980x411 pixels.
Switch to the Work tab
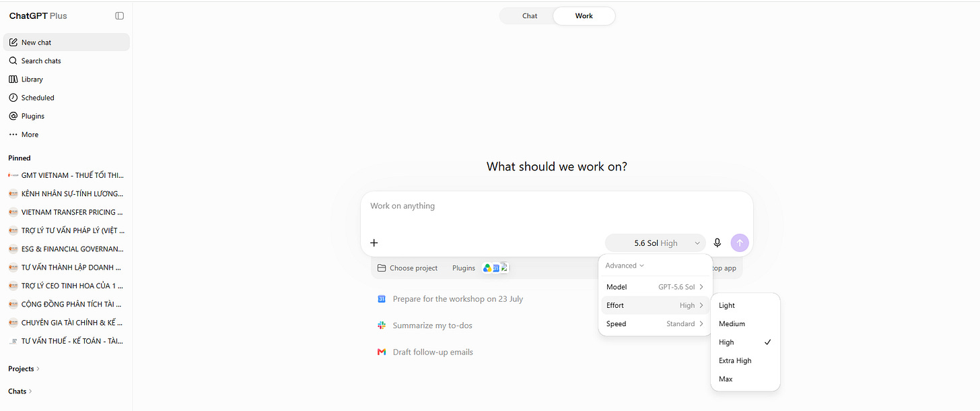[584, 16]
